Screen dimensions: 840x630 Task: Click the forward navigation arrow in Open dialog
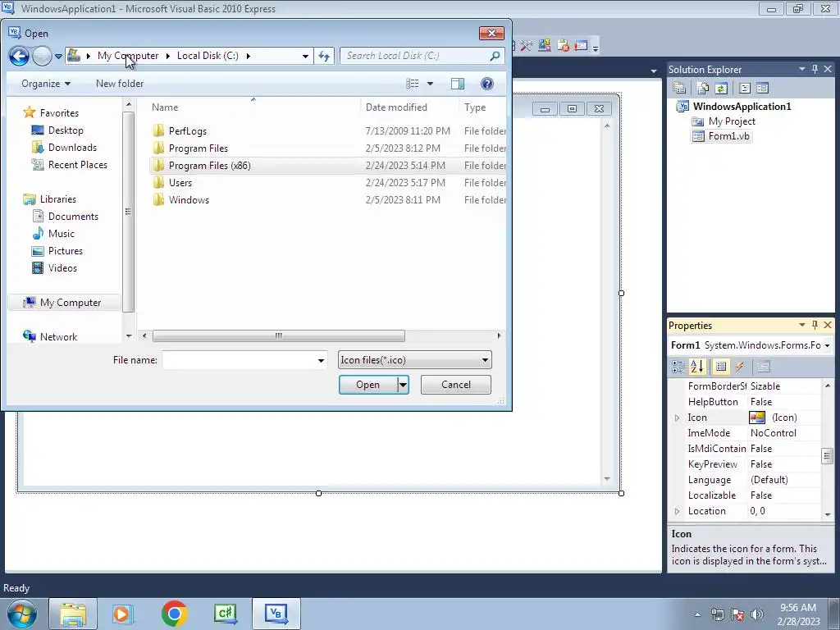(x=42, y=56)
